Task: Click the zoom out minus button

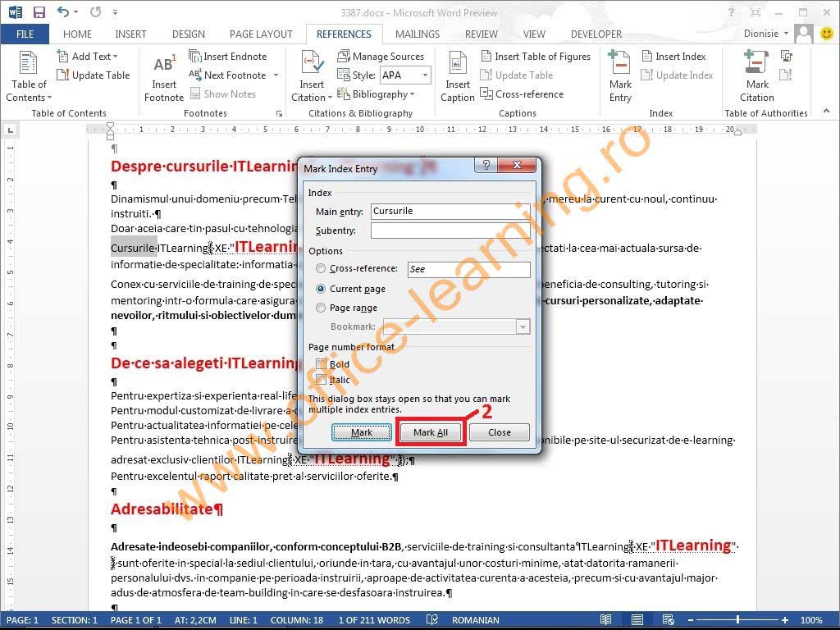Action: pyautogui.click(x=691, y=620)
